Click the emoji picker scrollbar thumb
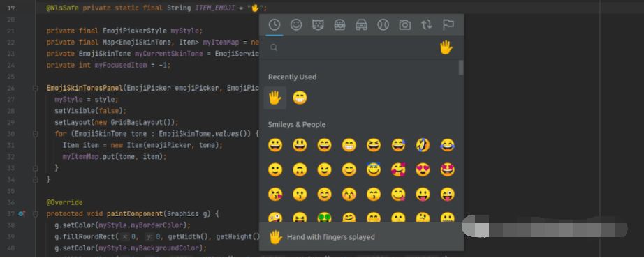The image size is (644, 258). (461, 67)
